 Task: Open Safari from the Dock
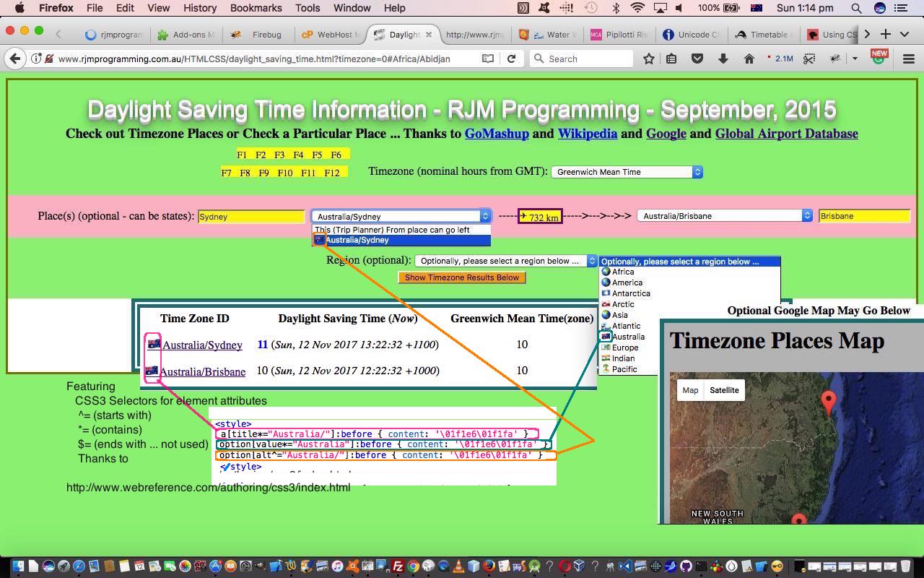[x=79, y=566]
